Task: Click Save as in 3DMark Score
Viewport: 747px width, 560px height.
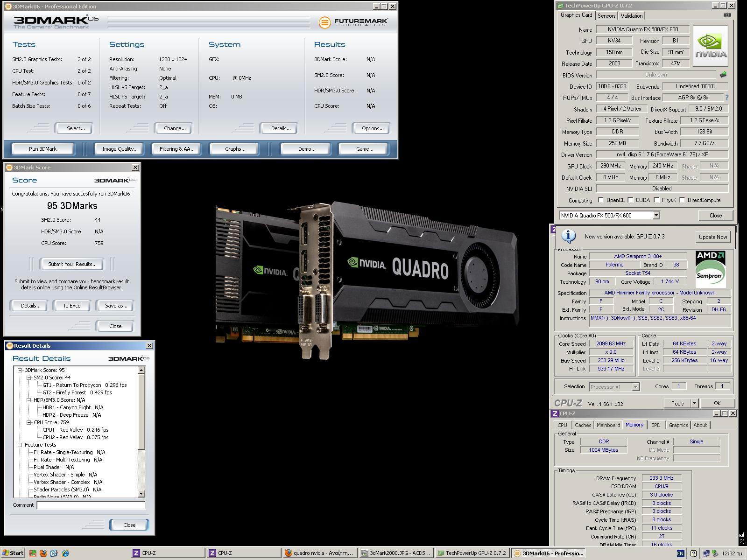Action: coord(116,306)
